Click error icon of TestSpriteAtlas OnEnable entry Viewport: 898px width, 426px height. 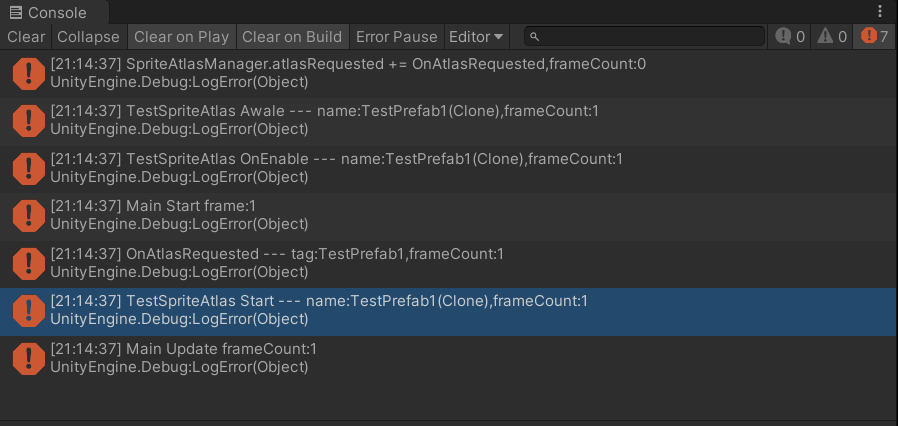tap(27, 168)
